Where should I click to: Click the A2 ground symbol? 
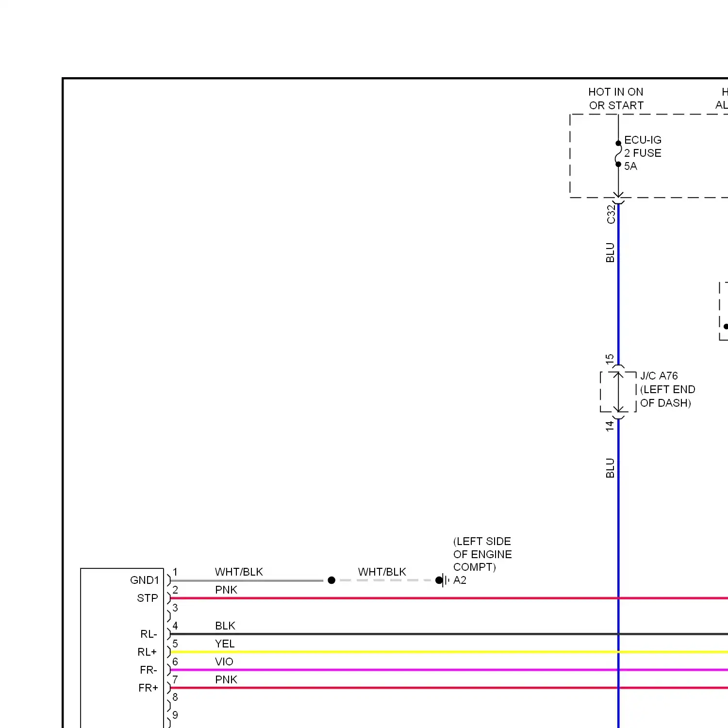444,580
